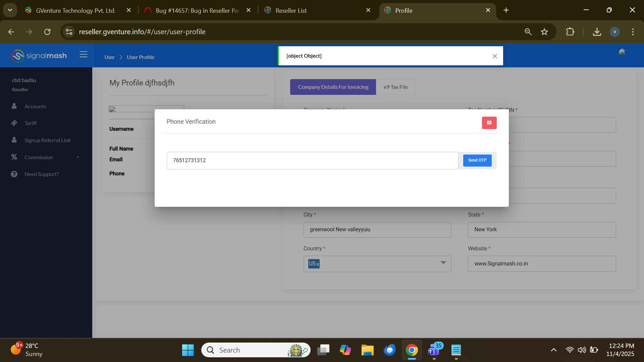The width and height of the screenshot is (644, 362).
Task: Open Accounts from the sidebar
Action: click(35, 107)
